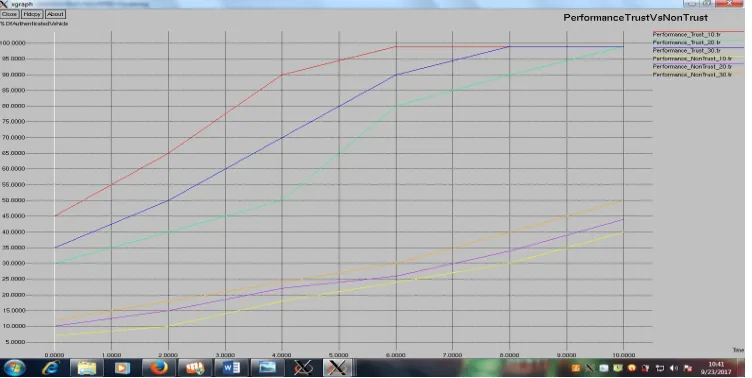Open the picture viewer taskbar icon
752x378 pixels.
pyautogui.click(x=267, y=368)
